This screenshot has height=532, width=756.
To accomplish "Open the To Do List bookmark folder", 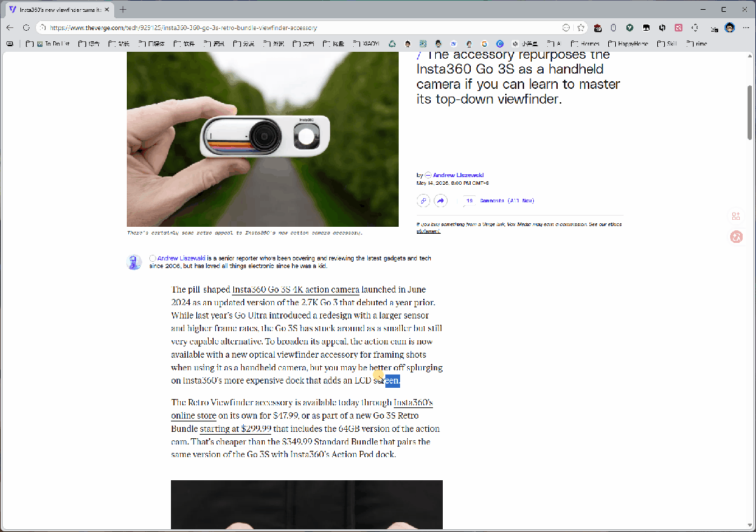I will pyautogui.click(x=48, y=44).
